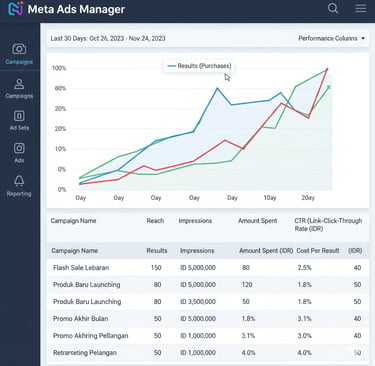
Task: Click the red line peak point at chart end
Action: (x=327, y=69)
